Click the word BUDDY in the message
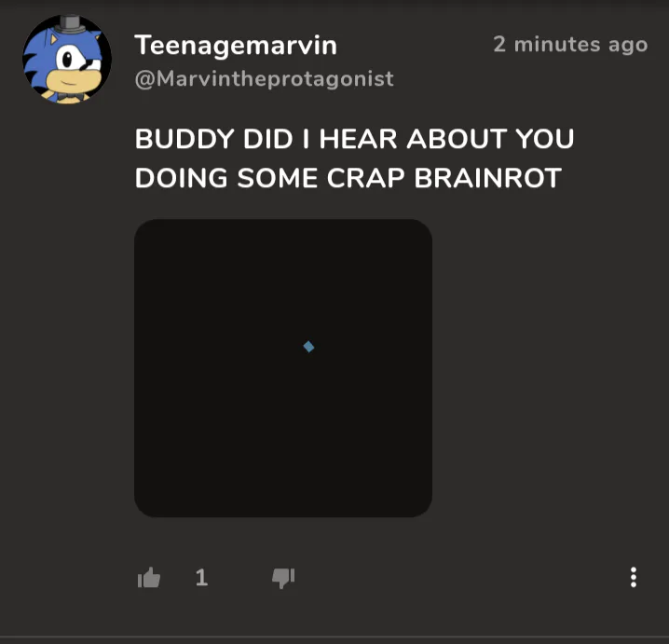669x644 pixels. click(184, 139)
